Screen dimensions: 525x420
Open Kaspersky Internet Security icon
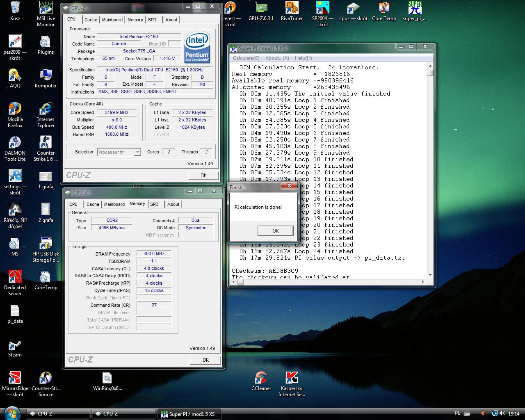292,384
